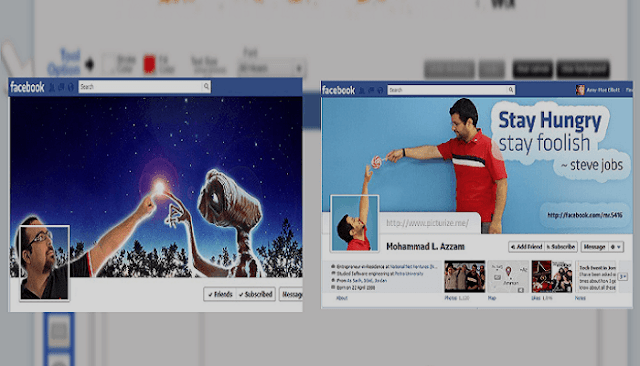The width and height of the screenshot is (640, 366).
Task: Click the search magnifier in right Facebook bar
Action: click(511, 90)
